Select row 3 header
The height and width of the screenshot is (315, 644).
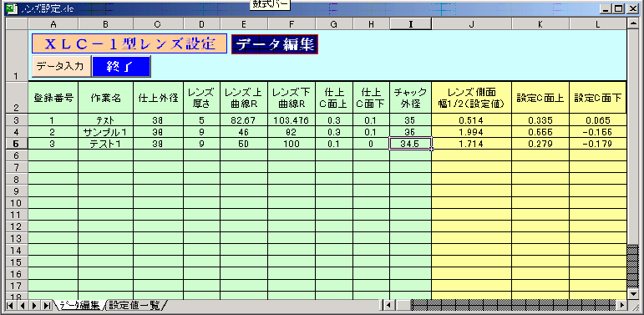pyautogui.click(x=17, y=121)
